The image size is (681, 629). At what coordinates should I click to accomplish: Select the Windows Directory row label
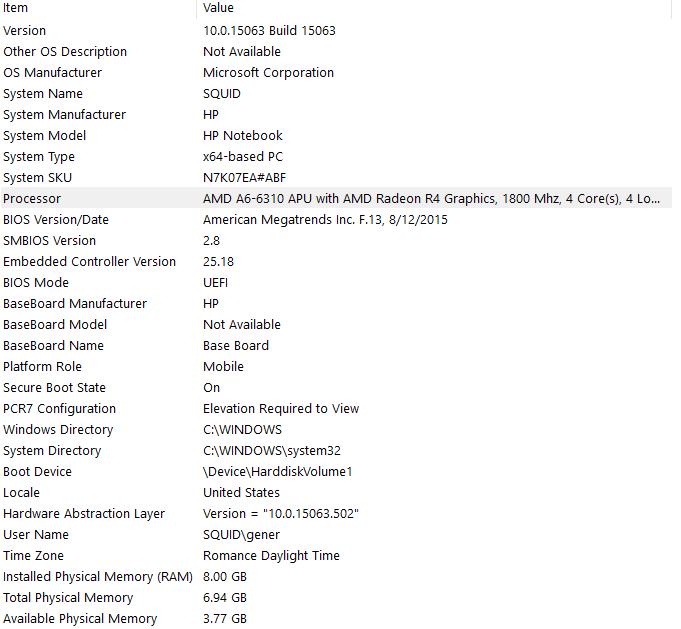[x=58, y=430]
